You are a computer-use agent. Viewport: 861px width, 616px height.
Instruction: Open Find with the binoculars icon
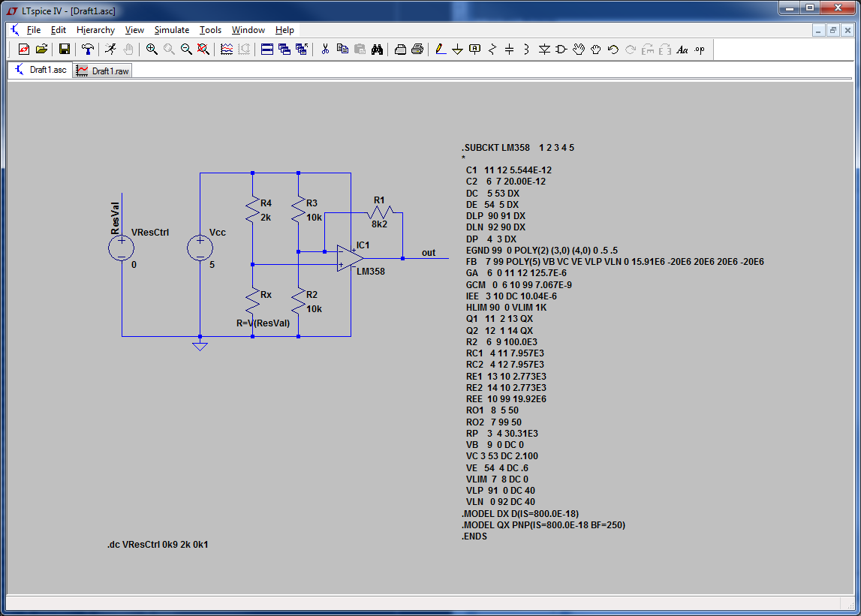click(x=377, y=50)
